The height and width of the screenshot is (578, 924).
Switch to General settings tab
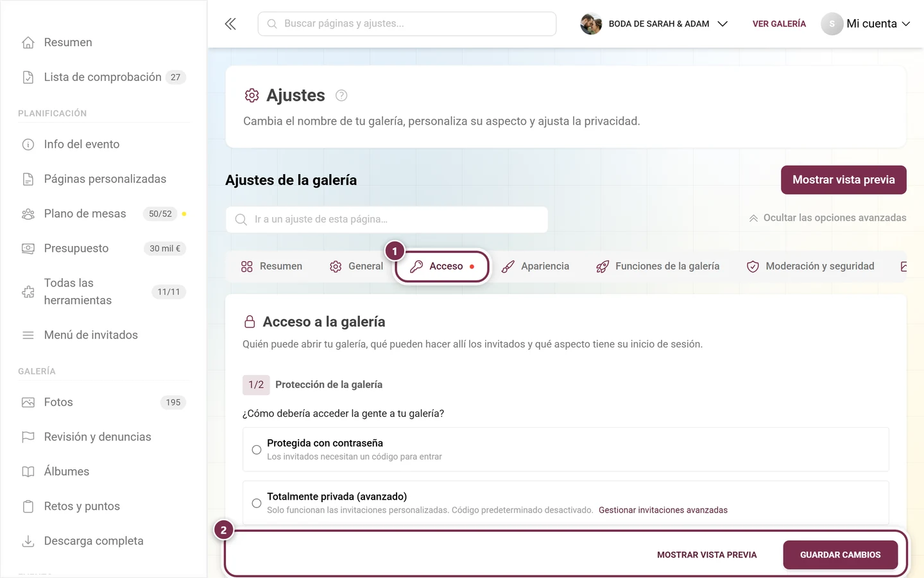pos(356,267)
